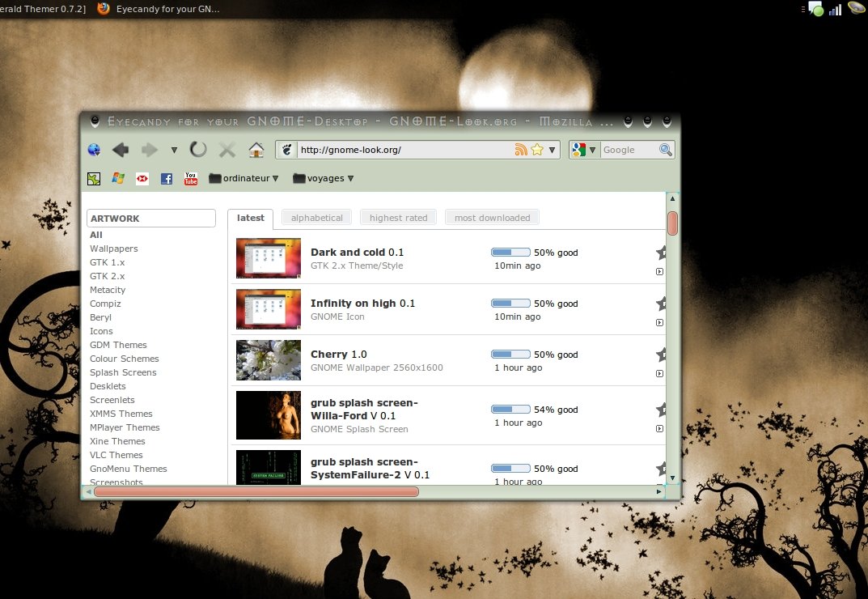Select All in the Artwork sidebar

[x=96, y=235]
